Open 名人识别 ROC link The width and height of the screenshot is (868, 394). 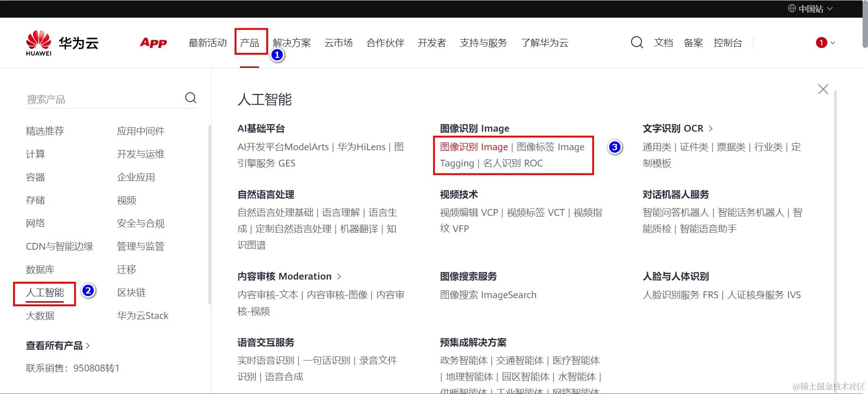point(513,163)
